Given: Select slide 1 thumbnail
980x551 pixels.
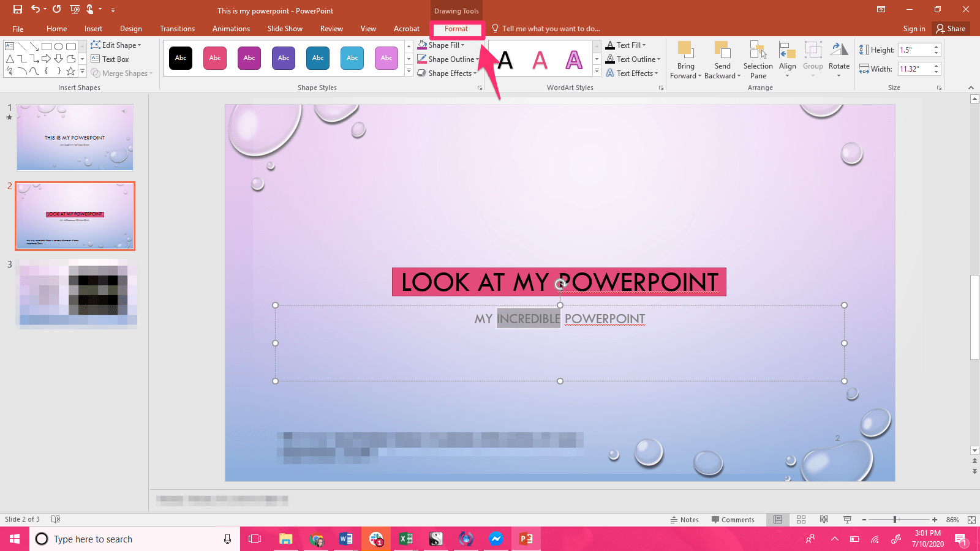Looking at the screenshot, I should (x=75, y=137).
